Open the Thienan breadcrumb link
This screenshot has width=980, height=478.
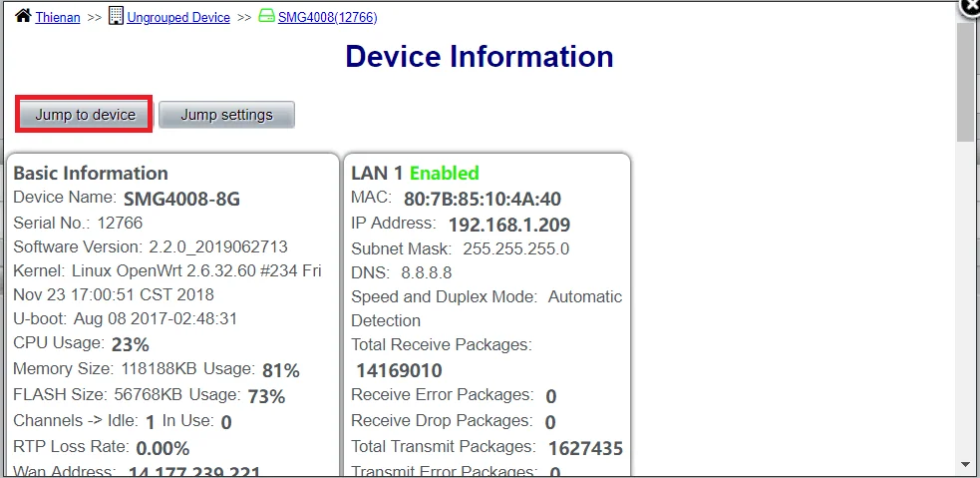pyautogui.click(x=58, y=18)
